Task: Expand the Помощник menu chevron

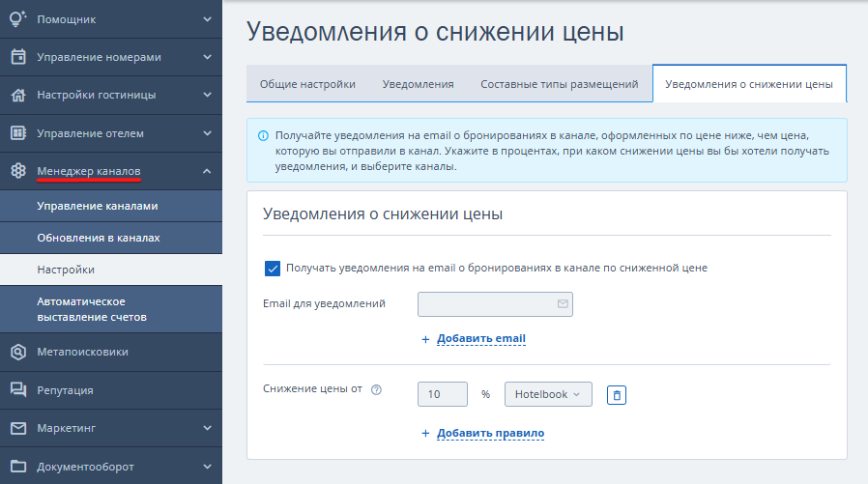Action: (207, 19)
